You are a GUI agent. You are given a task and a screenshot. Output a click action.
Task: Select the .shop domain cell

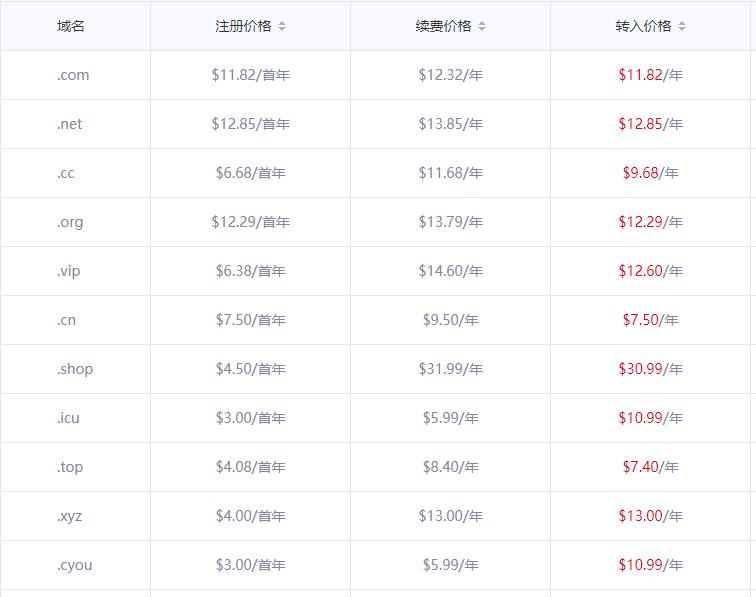pos(75,369)
